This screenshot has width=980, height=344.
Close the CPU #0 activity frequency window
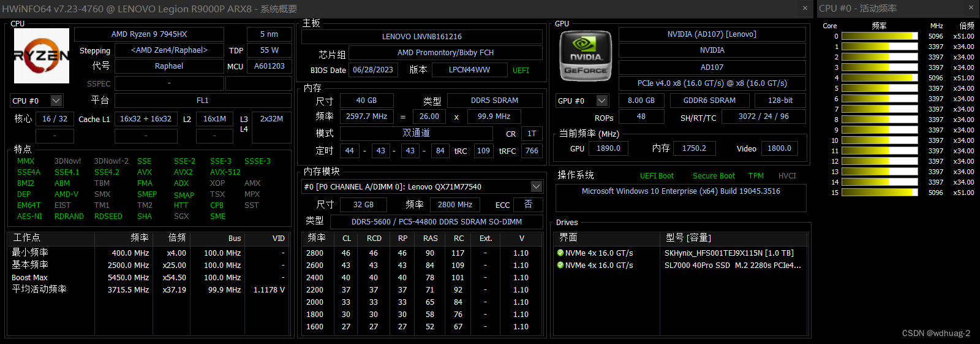tap(971, 8)
